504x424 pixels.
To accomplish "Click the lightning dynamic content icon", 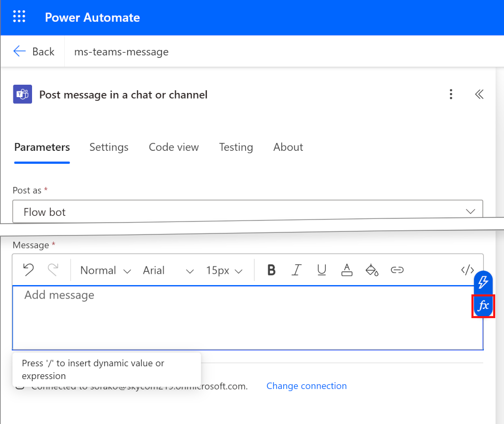I will click(x=483, y=282).
